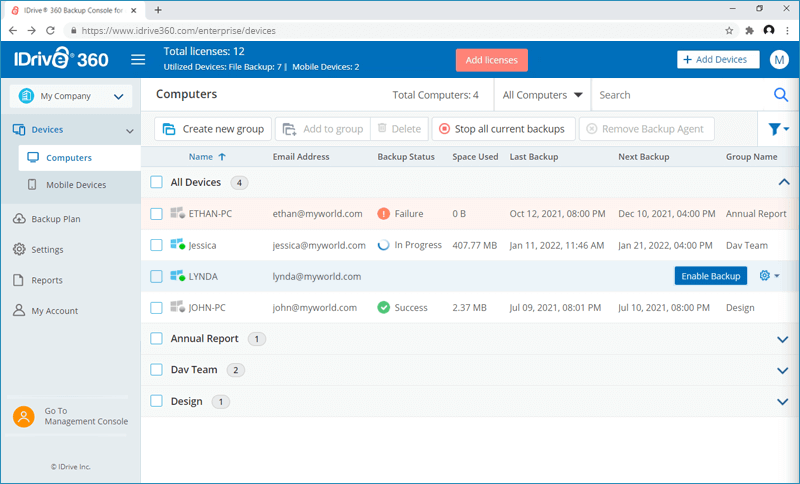Image resolution: width=800 pixels, height=484 pixels.
Task: Click the Delete toolbar button
Action: point(399,129)
